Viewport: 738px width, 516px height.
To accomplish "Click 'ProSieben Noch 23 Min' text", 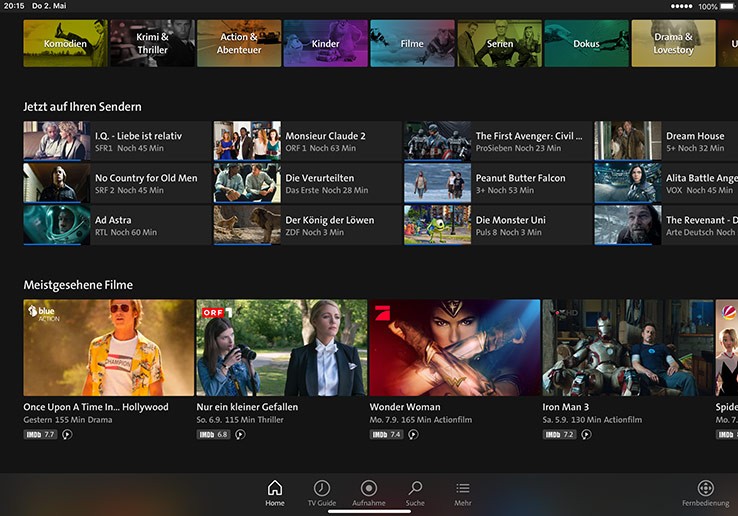I will [x=518, y=148].
